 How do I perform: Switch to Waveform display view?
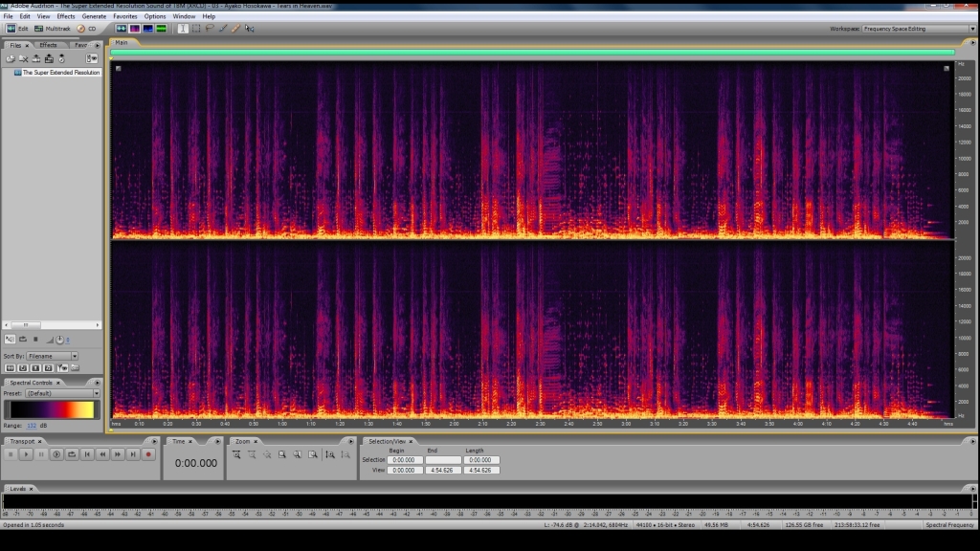pos(122,29)
